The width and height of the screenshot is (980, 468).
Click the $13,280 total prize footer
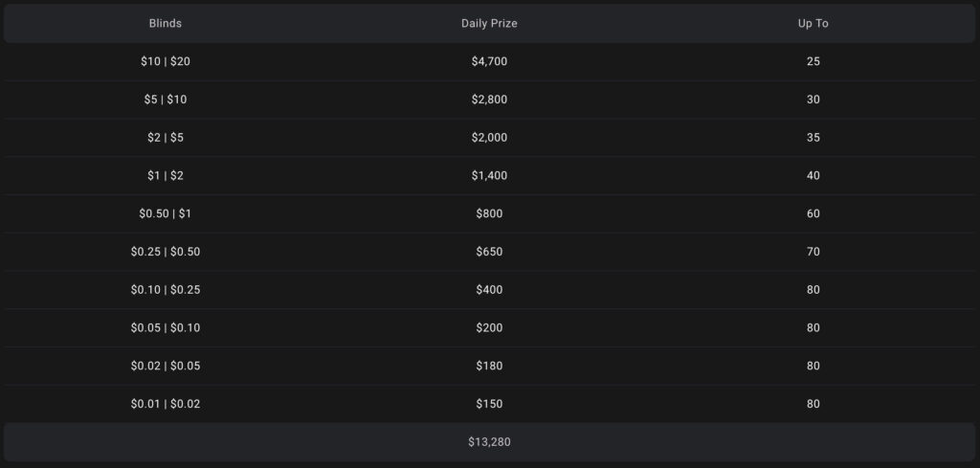point(489,442)
